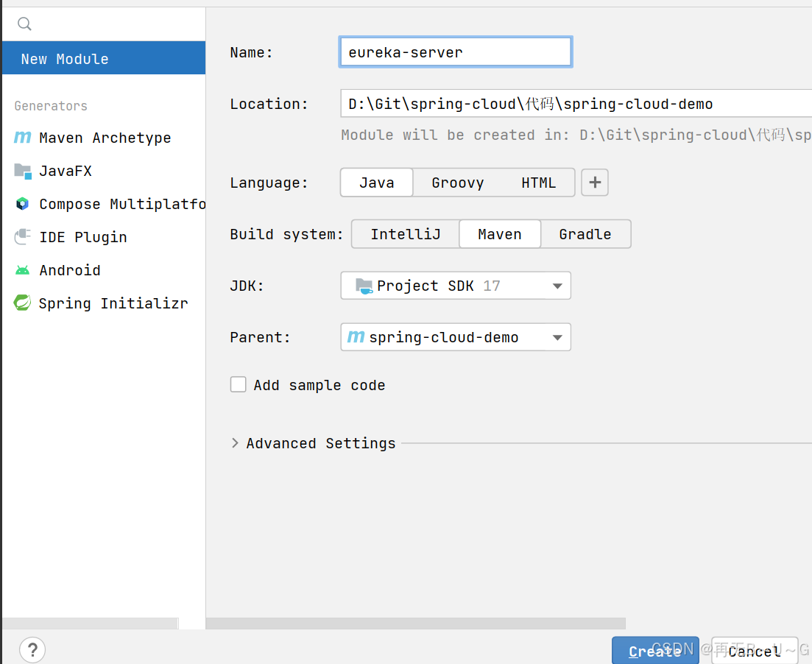
Task: Click the main panel horizontal scrollbar
Action: 416,623
